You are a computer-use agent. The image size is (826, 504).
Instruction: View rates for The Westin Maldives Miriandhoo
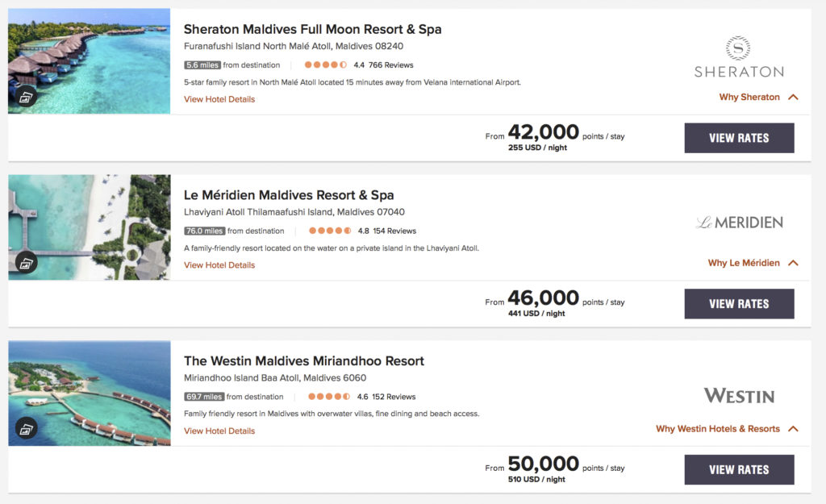coord(739,469)
